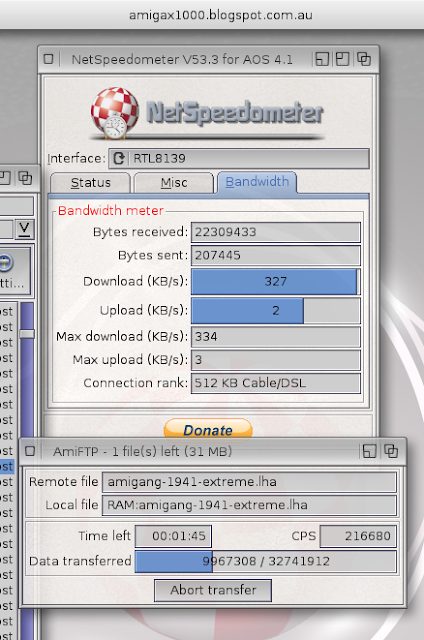The height and width of the screenshot is (640, 424).
Task: Click the Local file field RAM:amigang-1941-extreme.lha
Action: tap(249, 505)
